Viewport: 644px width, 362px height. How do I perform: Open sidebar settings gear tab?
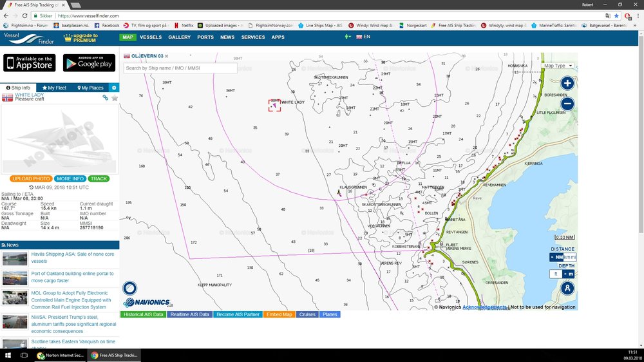coord(114,88)
